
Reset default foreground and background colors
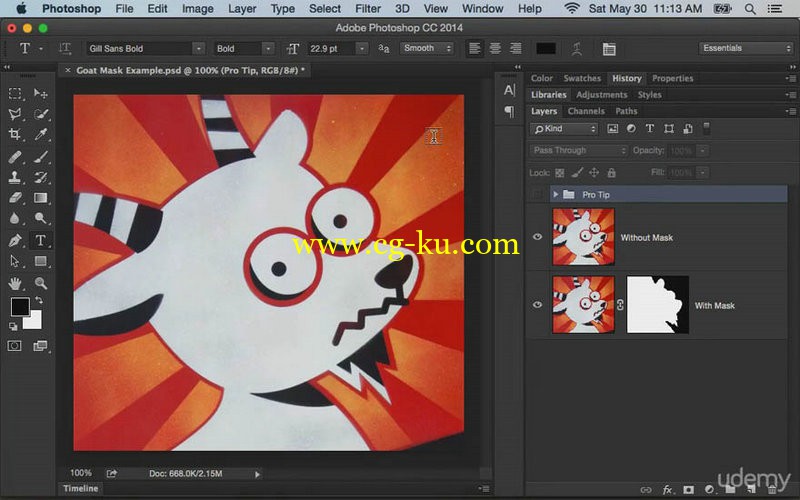point(13,326)
